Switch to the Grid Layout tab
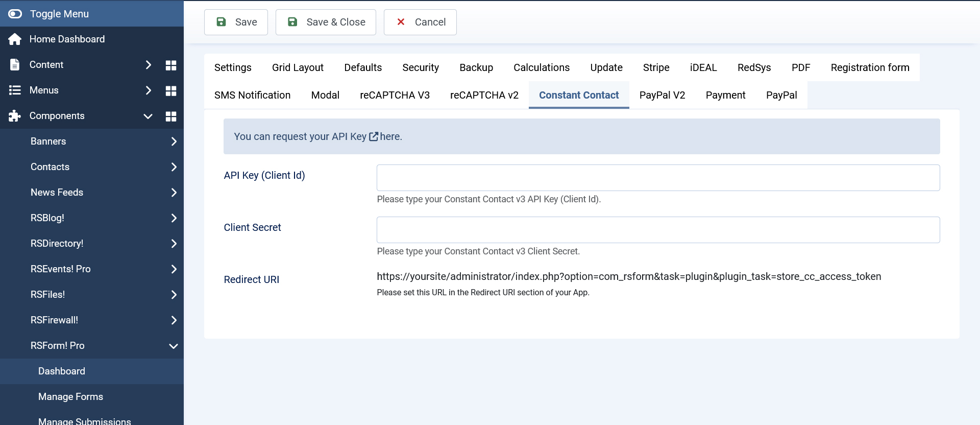The width and height of the screenshot is (980, 425). [298, 67]
